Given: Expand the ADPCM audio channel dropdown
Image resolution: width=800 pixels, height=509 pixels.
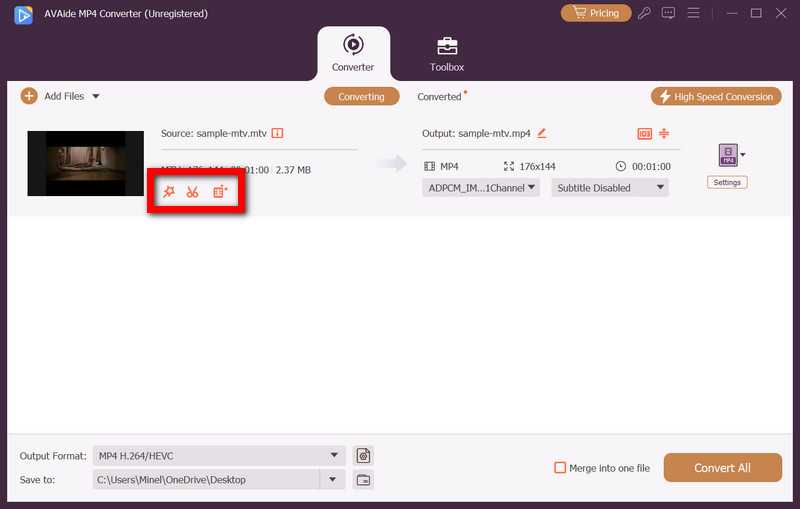Looking at the screenshot, I should (481, 188).
